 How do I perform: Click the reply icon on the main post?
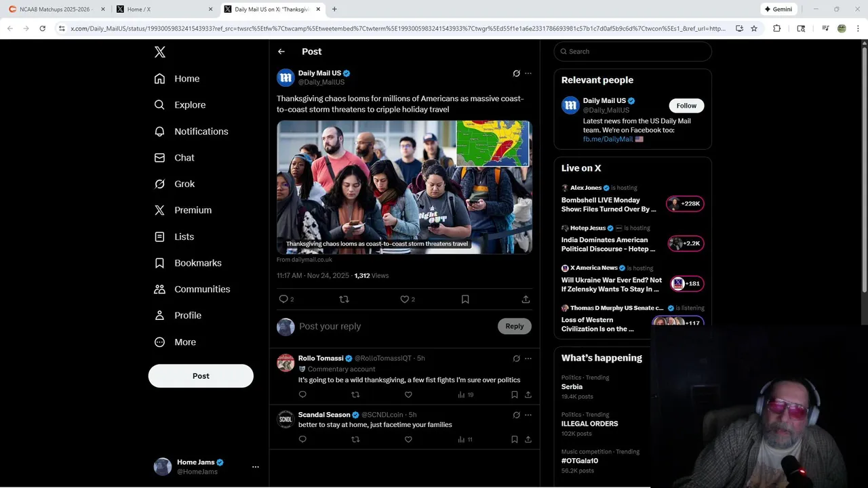pos(283,299)
